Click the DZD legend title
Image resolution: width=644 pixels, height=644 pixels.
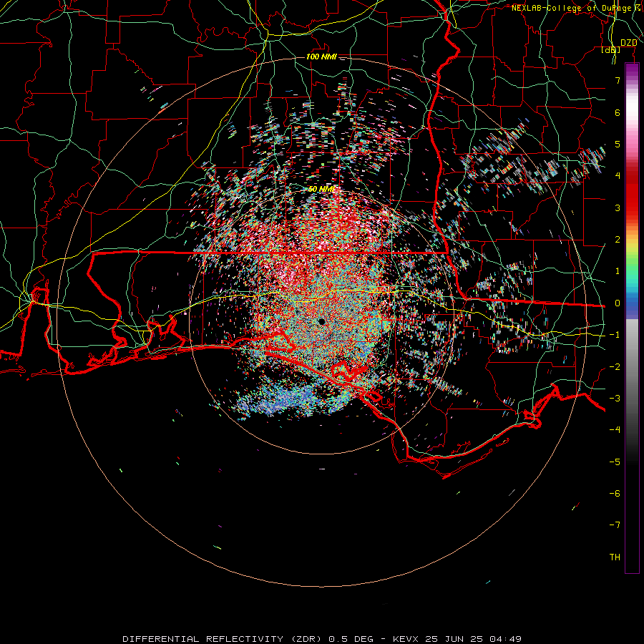coord(629,43)
